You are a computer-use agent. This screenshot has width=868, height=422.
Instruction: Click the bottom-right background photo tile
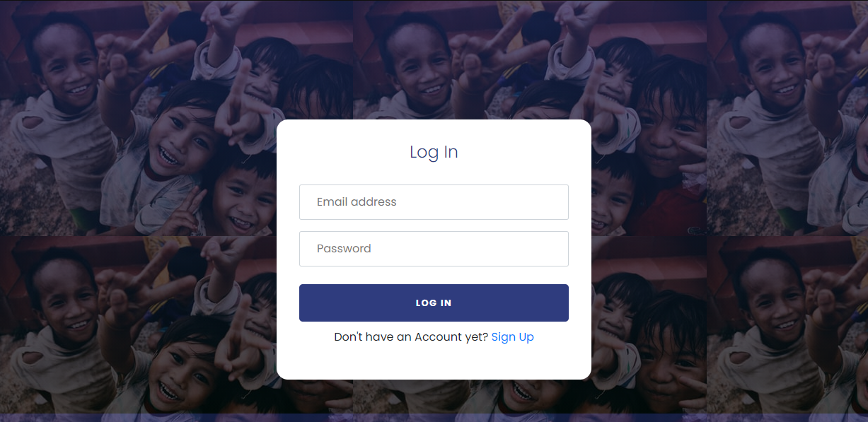(x=787, y=325)
